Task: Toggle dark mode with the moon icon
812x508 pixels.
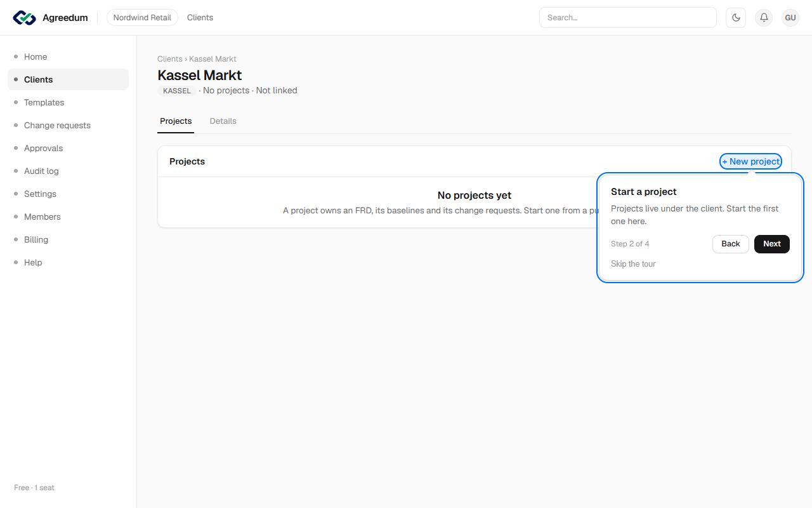Action: [x=736, y=18]
